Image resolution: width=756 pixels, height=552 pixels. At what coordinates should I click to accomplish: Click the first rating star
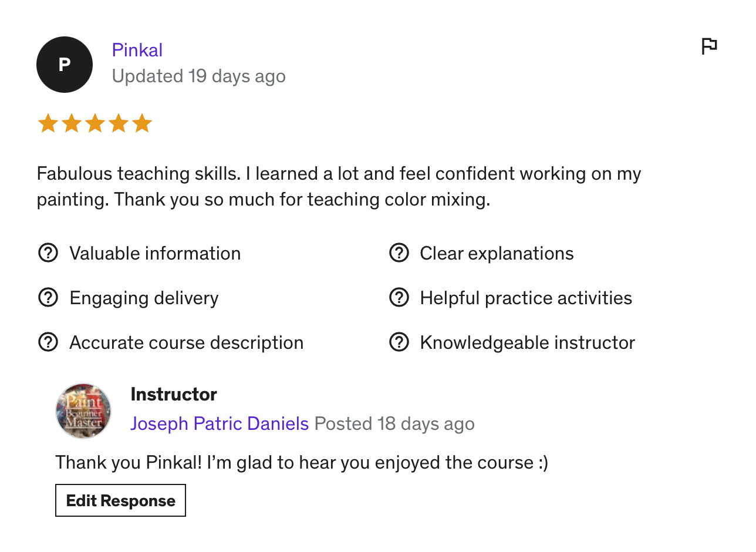pyautogui.click(x=48, y=124)
